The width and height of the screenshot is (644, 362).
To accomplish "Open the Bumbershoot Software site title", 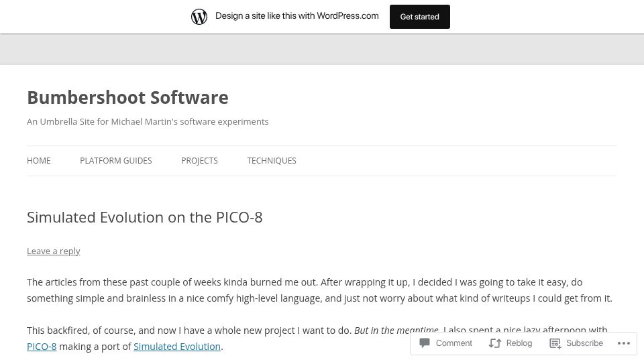I will [x=127, y=97].
